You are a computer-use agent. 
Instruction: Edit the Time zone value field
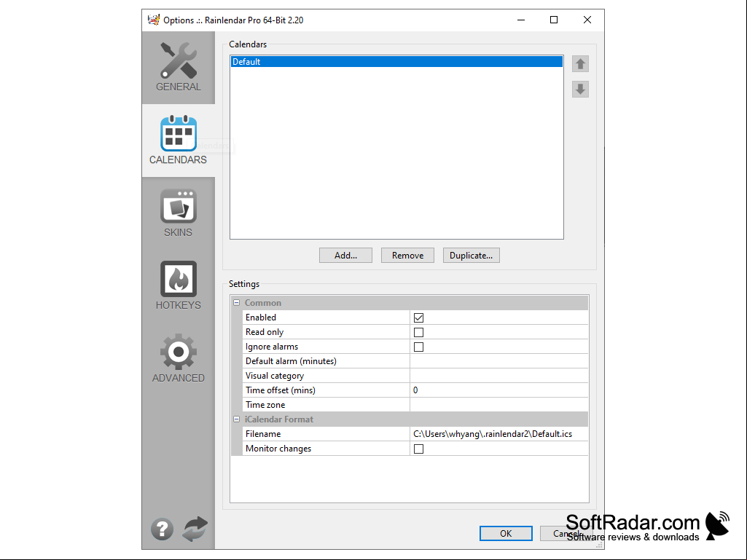(498, 405)
